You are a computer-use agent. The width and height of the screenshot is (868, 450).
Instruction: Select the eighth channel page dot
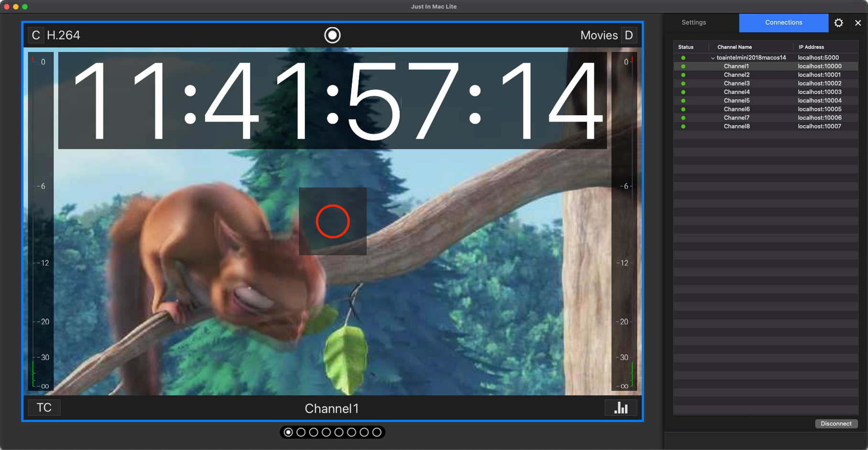[377, 432]
